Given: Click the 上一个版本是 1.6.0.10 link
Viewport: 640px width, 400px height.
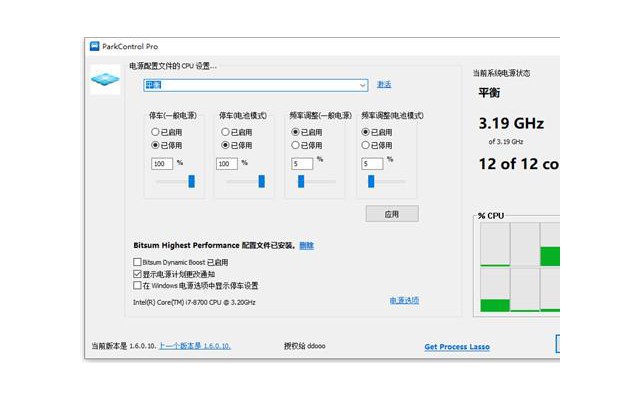Looking at the screenshot, I should (x=195, y=346).
